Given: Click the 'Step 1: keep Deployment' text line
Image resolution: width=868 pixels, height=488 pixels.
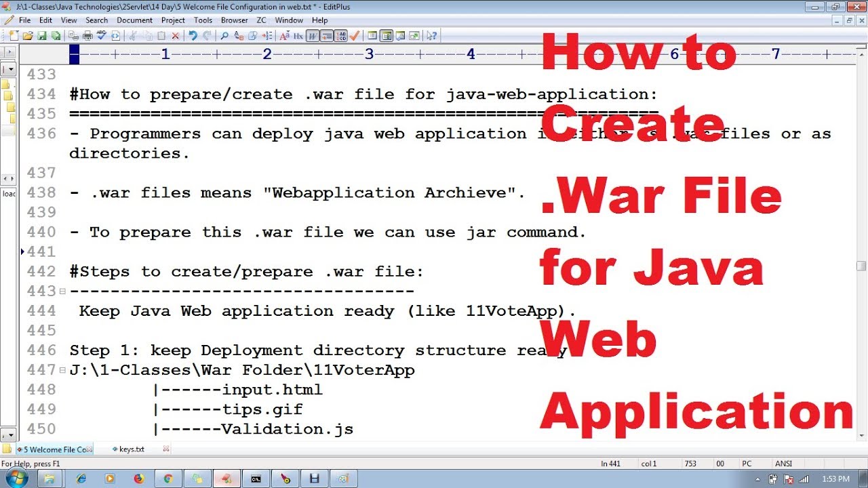Looking at the screenshot, I should [x=318, y=350].
